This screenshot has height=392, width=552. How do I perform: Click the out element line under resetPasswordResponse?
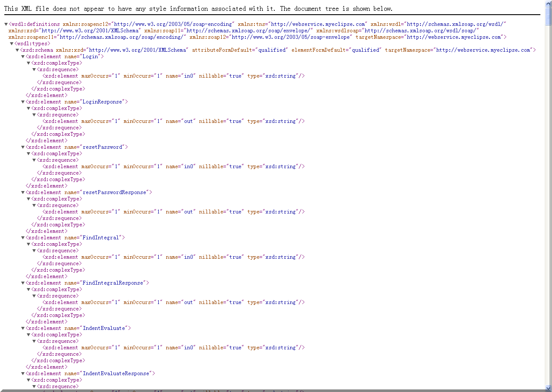[173, 212]
